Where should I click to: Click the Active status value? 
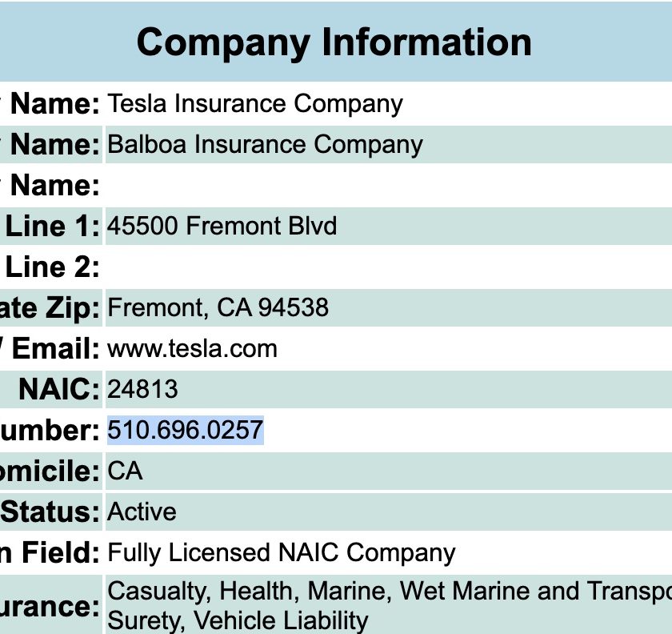pos(142,512)
